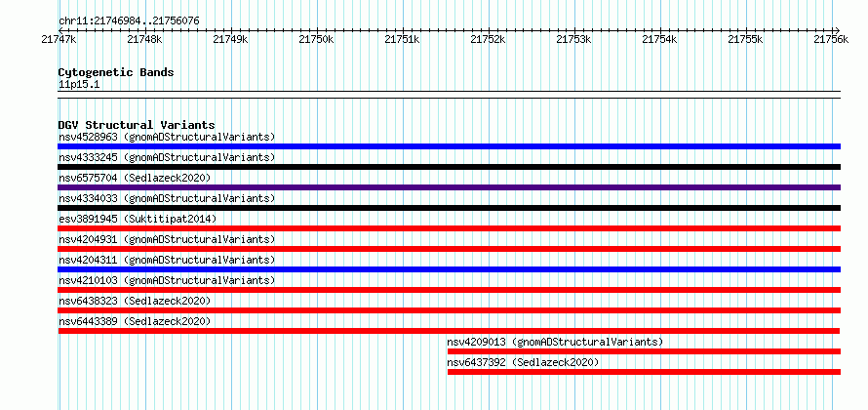This screenshot has height=410, width=868.
Task: Click the 21748k ruler label
Action: 144,39
